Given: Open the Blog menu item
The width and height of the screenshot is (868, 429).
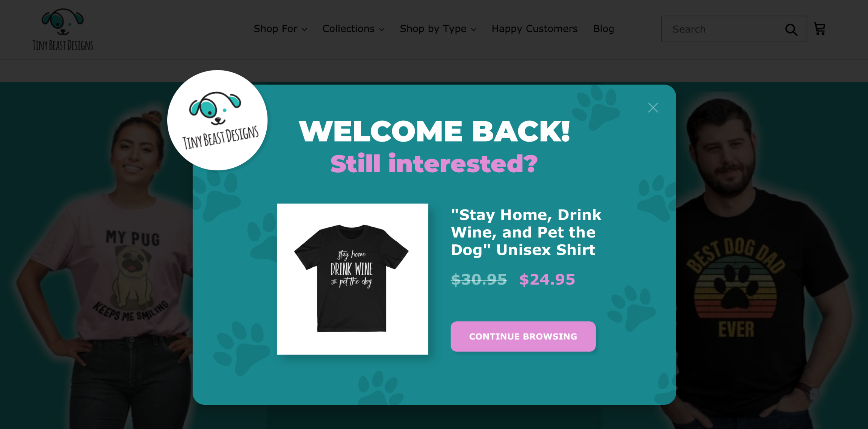Looking at the screenshot, I should tap(604, 29).
